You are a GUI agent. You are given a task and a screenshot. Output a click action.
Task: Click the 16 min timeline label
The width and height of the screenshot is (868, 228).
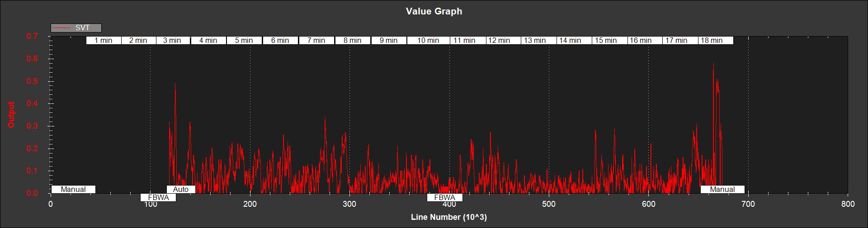click(641, 41)
